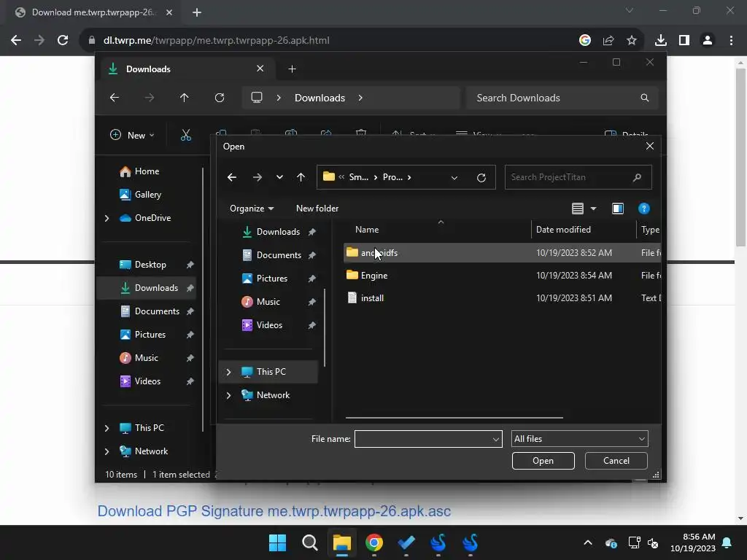Share this page icon in Chrome
The image size is (747, 560).
pos(608,41)
